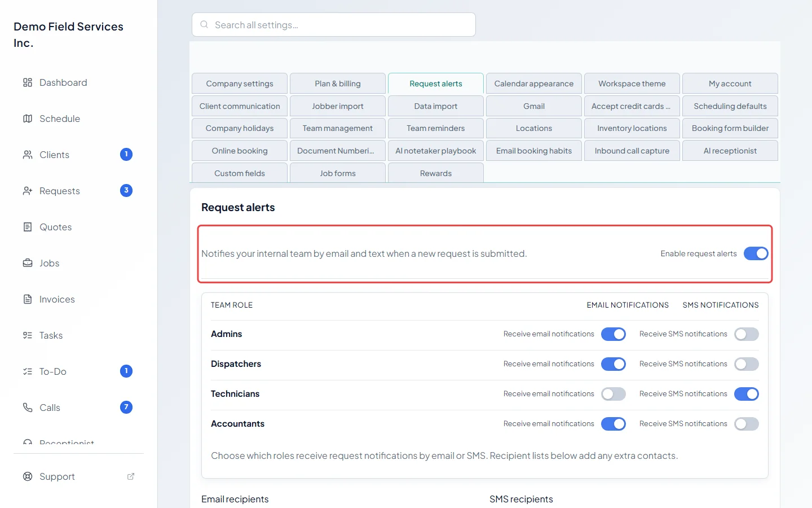
Task: Open the Email booking habits tab
Action: [534, 151]
